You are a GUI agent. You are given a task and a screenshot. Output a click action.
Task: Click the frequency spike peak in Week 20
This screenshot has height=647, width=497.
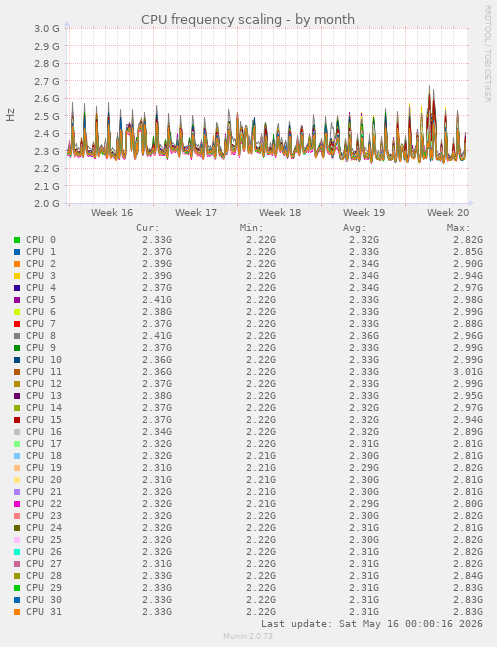point(430,87)
